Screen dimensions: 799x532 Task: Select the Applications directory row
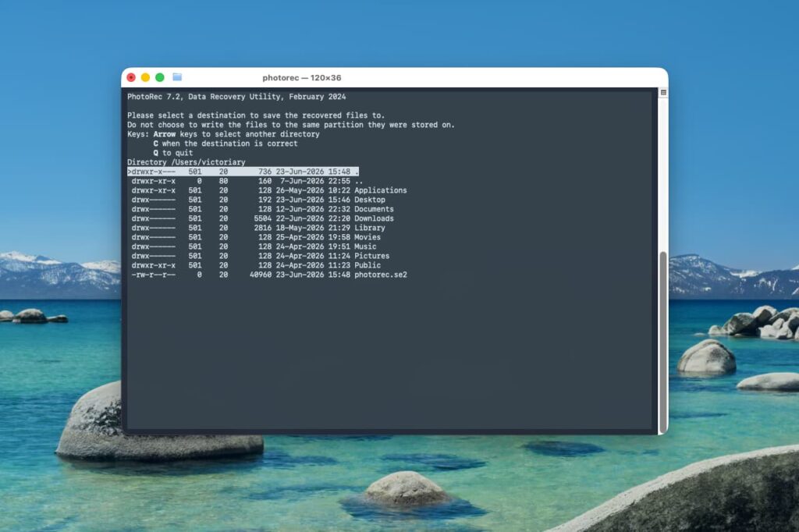coord(269,190)
